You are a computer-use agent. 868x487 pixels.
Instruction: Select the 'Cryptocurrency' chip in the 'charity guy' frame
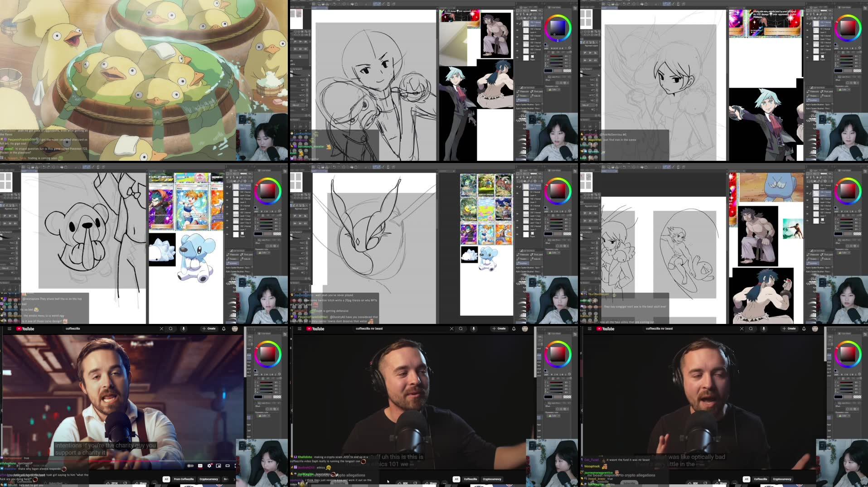[209, 479]
